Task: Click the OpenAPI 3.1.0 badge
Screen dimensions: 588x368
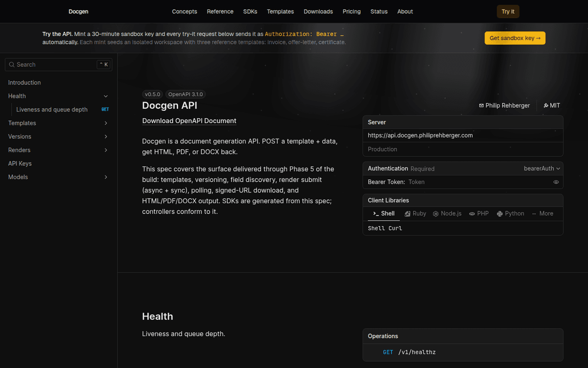Action: click(x=185, y=94)
